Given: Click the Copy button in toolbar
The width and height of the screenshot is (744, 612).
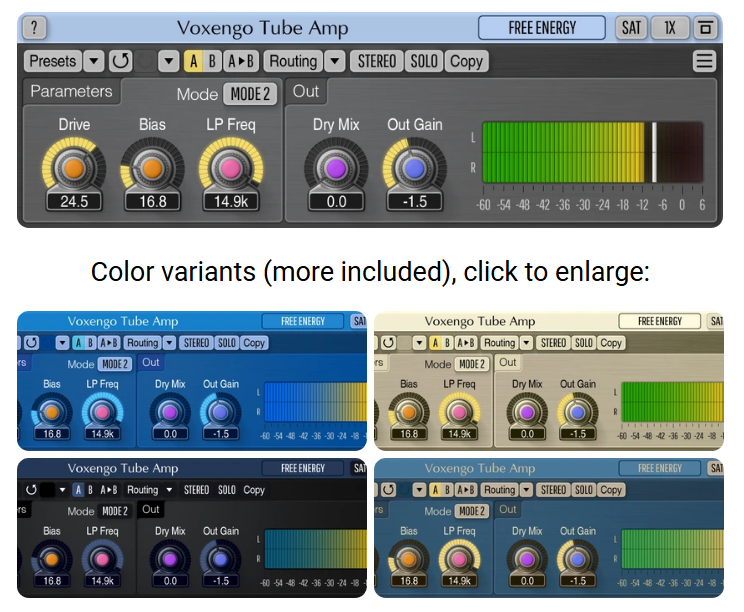Looking at the screenshot, I should (466, 61).
